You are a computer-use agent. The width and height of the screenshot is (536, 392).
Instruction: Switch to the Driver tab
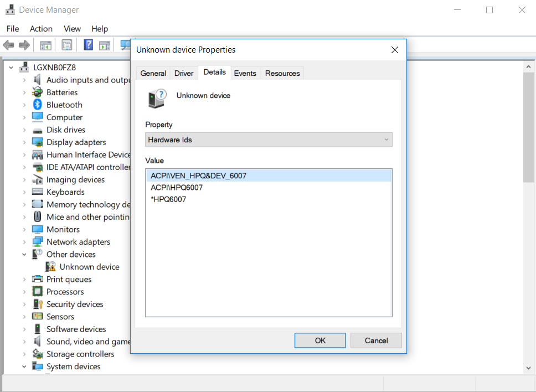click(184, 73)
